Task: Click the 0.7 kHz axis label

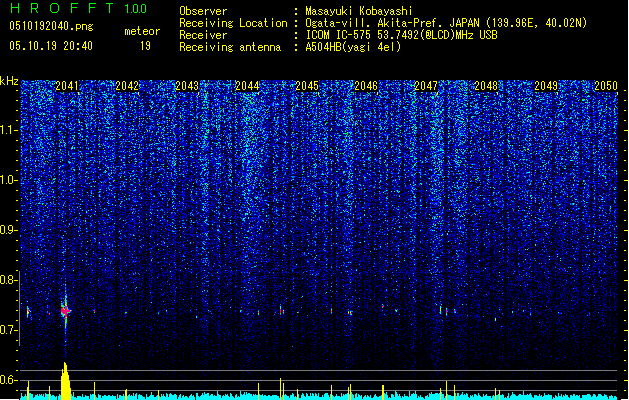Action: coord(9,330)
